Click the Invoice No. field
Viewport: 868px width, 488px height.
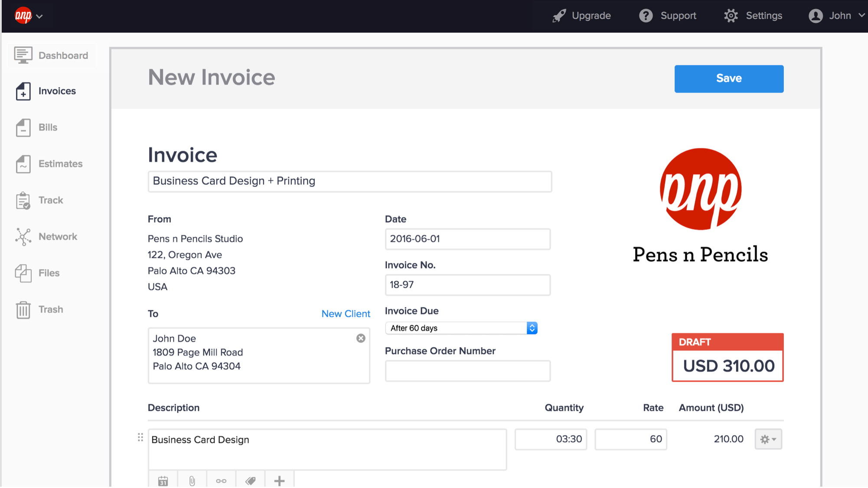point(467,285)
